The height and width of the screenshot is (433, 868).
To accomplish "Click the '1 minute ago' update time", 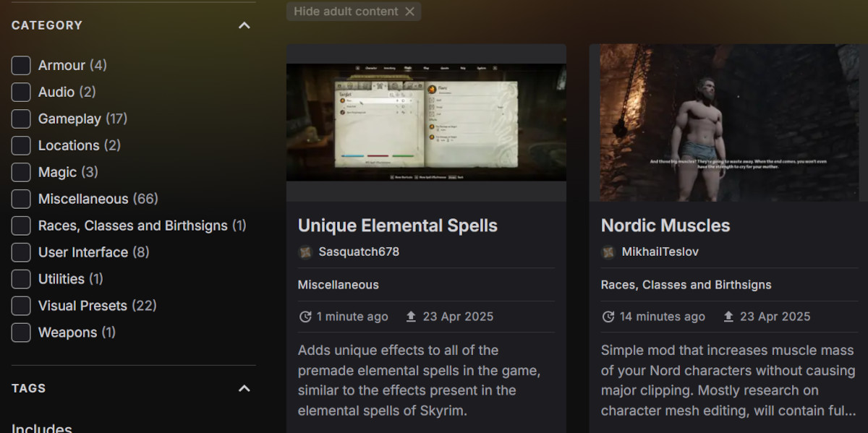I will point(352,317).
